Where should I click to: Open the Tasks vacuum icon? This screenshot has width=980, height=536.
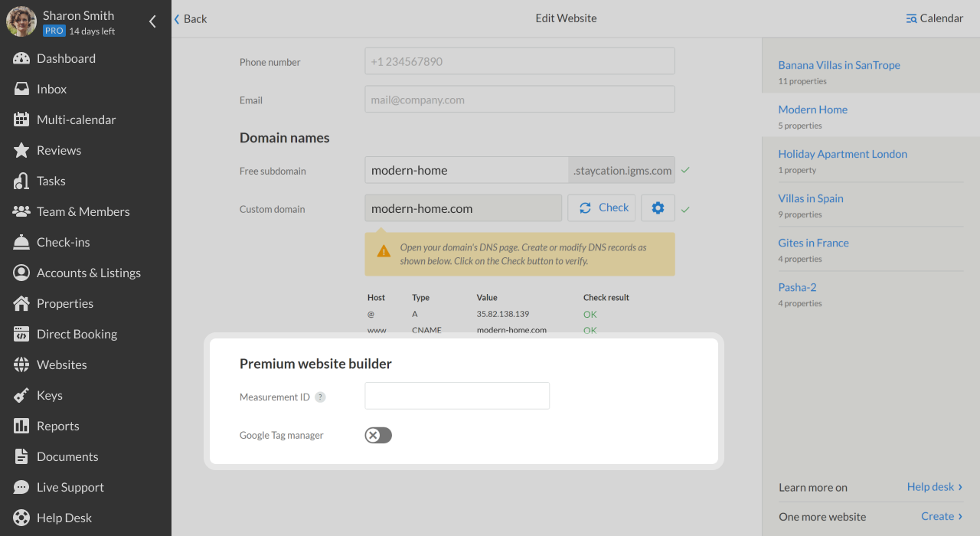tap(21, 181)
